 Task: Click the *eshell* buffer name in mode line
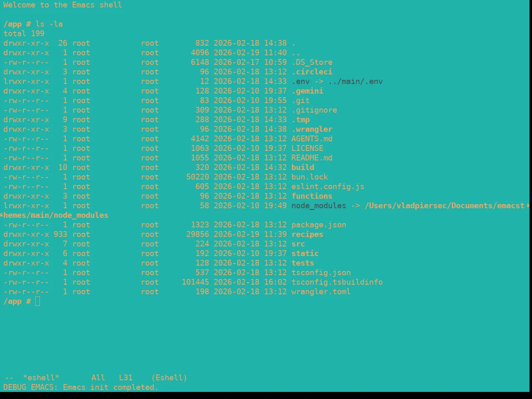pyautogui.click(x=41, y=378)
